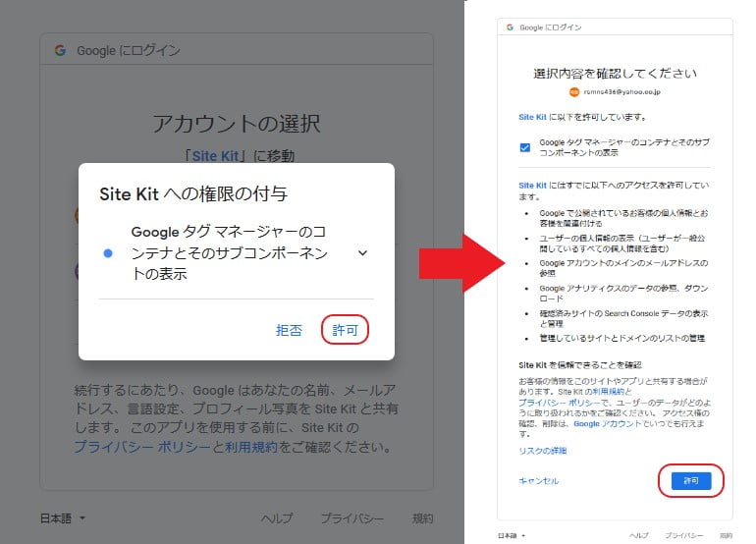Click the orange account avatar beside the yahoo email

coord(574,91)
